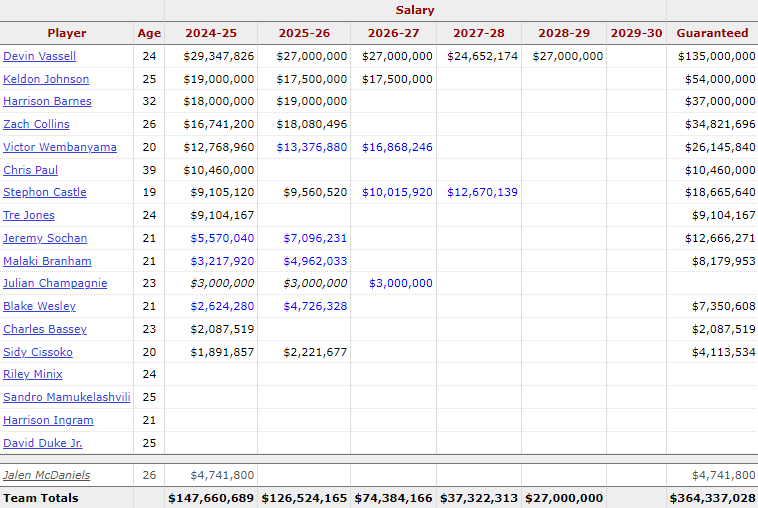Open Zach Collins player link

(x=36, y=124)
